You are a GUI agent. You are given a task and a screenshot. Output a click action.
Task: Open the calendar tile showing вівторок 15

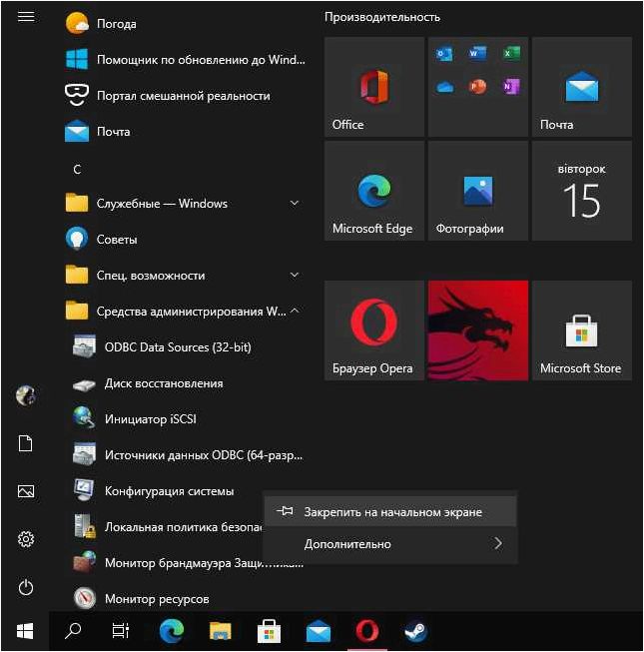click(x=582, y=191)
